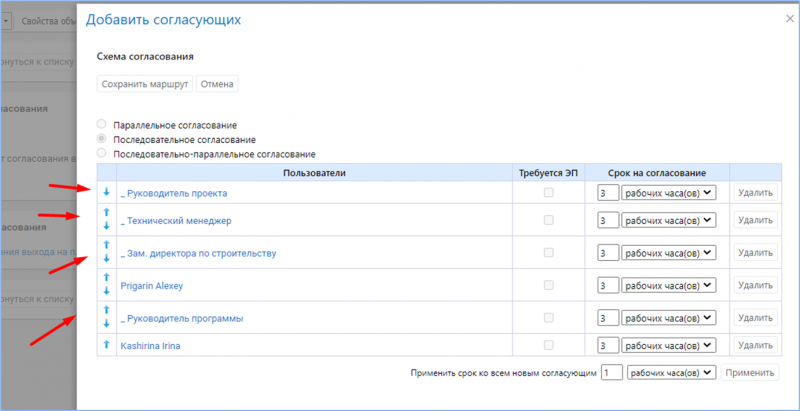Toggle Требуется ЭП for Руководитель проекта
800x411 pixels.
coord(548,192)
